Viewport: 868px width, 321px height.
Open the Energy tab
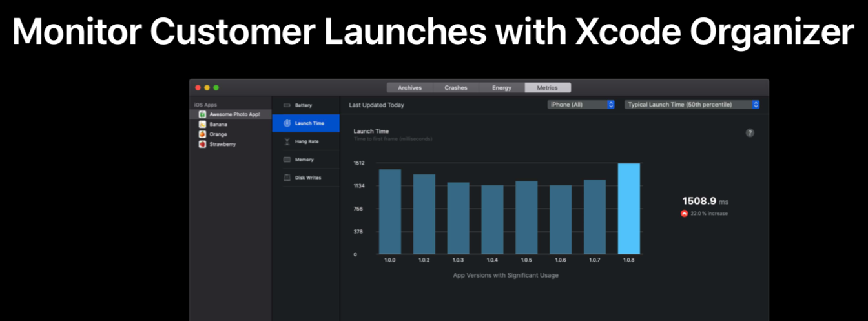click(x=502, y=88)
